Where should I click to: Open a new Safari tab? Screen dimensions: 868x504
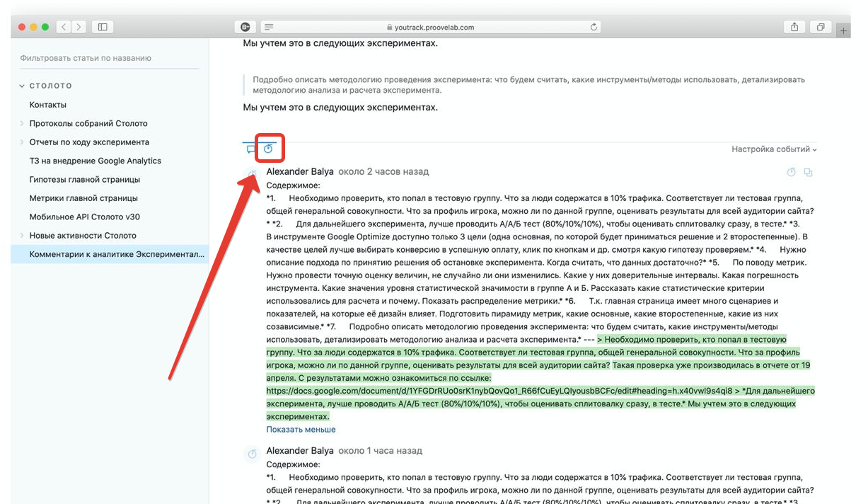point(843,30)
